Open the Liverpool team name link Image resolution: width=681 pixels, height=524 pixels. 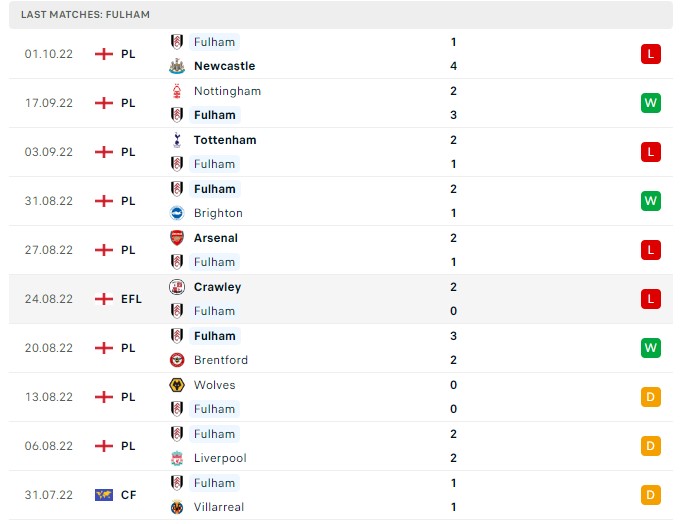coord(220,458)
